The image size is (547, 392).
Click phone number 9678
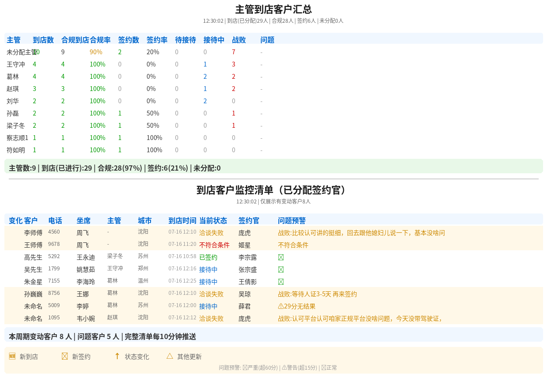pyautogui.click(x=54, y=244)
